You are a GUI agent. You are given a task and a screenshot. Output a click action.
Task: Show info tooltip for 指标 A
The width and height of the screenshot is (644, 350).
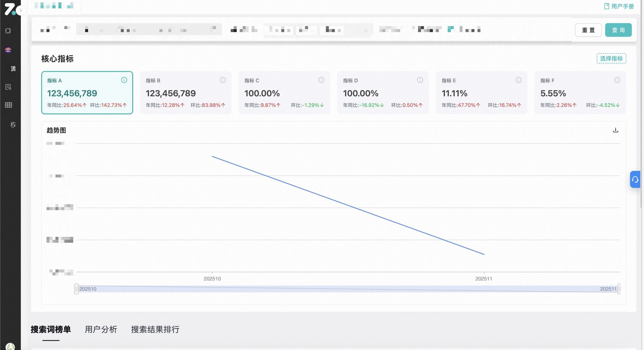[x=124, y=80]
